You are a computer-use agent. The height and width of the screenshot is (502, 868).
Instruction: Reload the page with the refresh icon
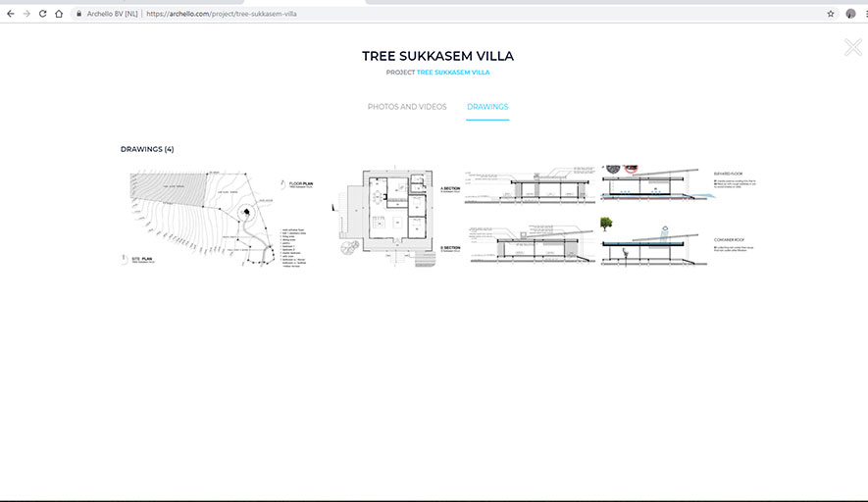[42, 14]
